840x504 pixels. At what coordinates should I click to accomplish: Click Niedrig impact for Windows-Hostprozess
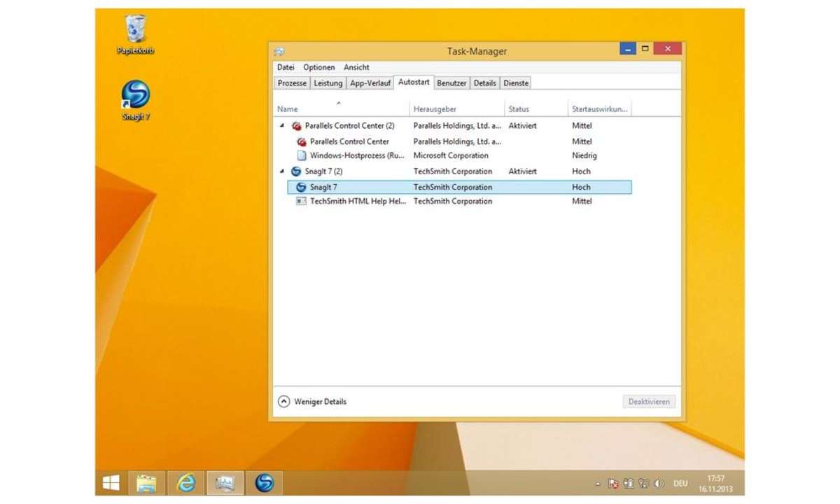point(584,155)
